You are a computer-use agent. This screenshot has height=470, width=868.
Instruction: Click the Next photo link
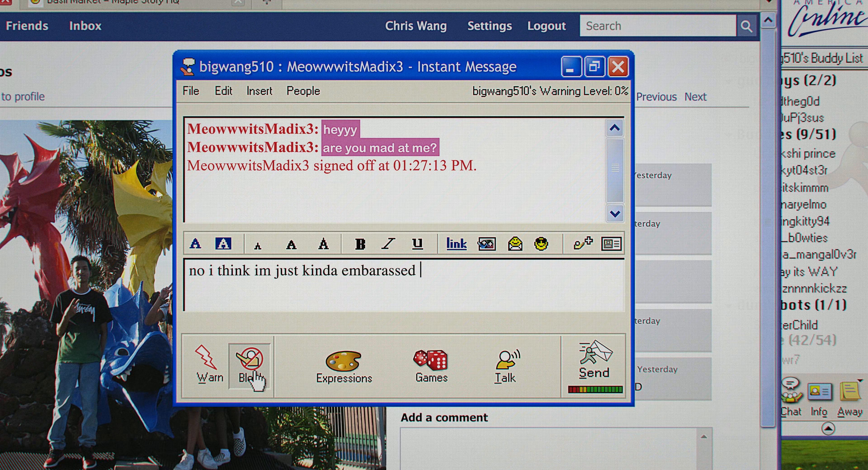[695, 97]
